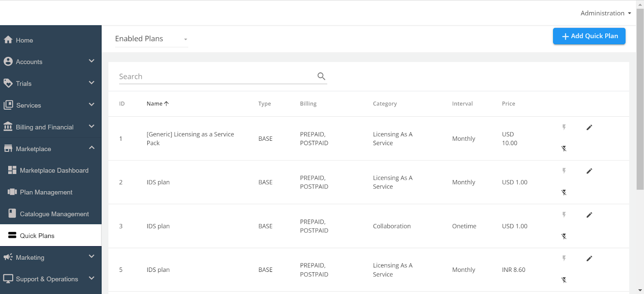The width and height of the screenshot is (644, 294).
Task: Edit the Generic Licensing as a Service Pack plan
Action: click(589, 127)
